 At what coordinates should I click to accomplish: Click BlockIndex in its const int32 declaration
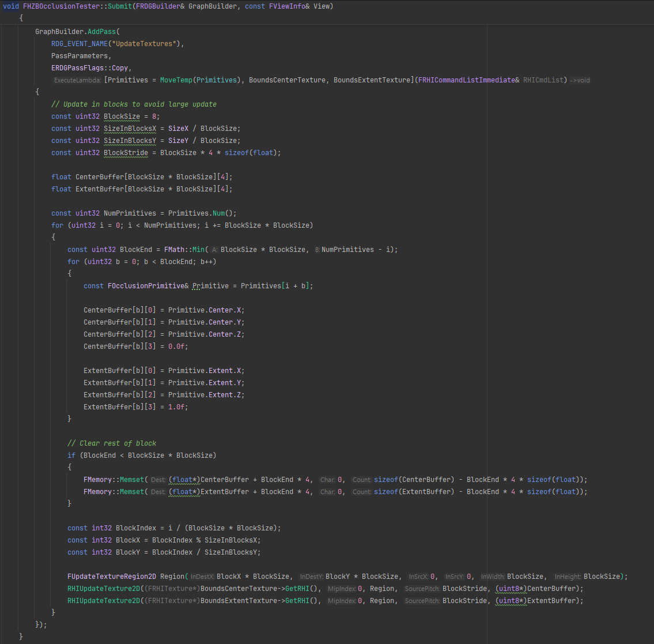pos(136,528)
